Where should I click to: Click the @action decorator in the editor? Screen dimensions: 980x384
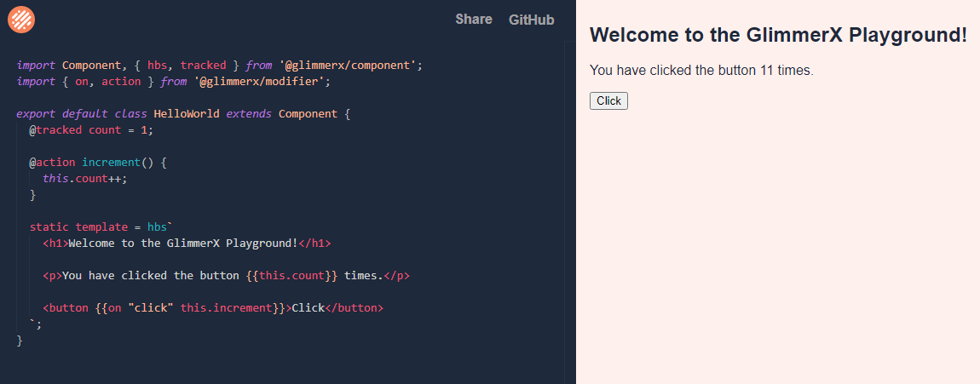coord(53,163)
